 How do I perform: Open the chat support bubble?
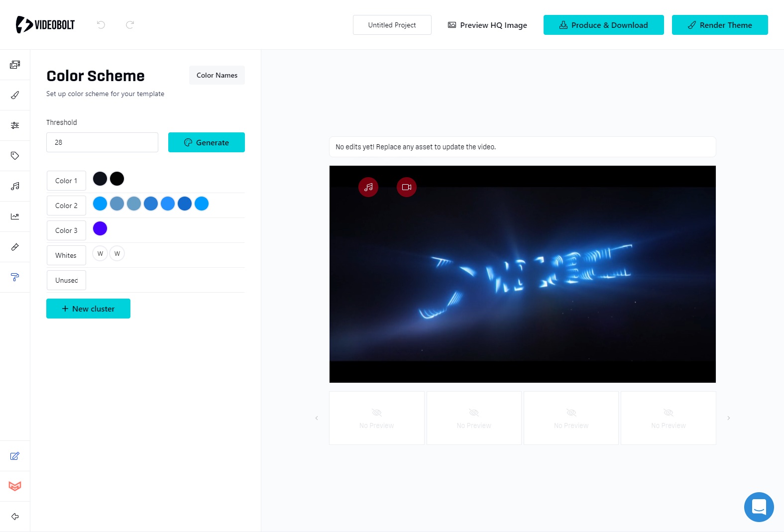[759, 507]
